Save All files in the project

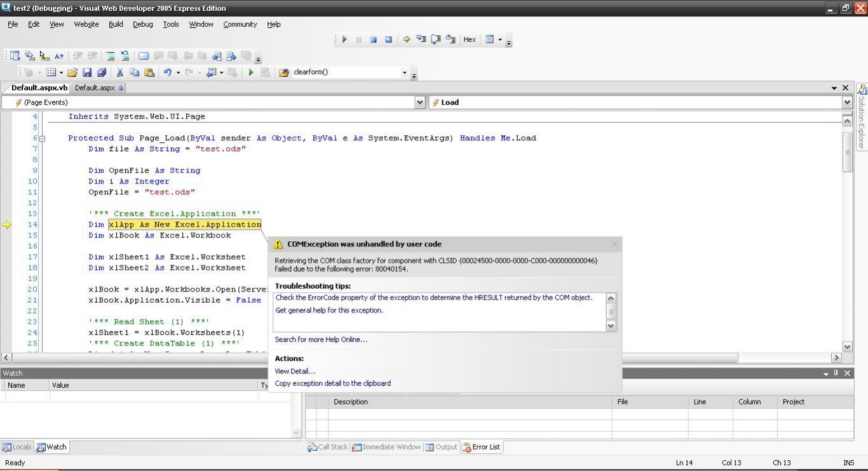(102, 72)
